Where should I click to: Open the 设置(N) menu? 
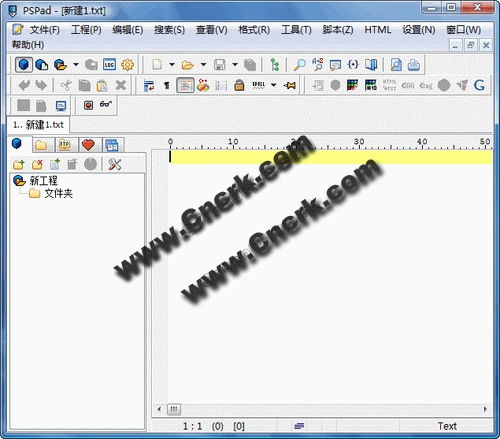(419, 30)
